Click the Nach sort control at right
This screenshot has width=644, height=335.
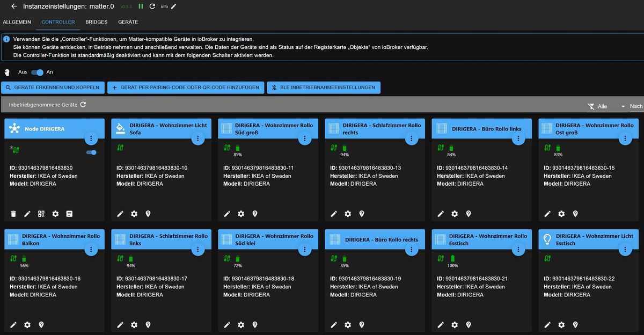click(636, 106)
